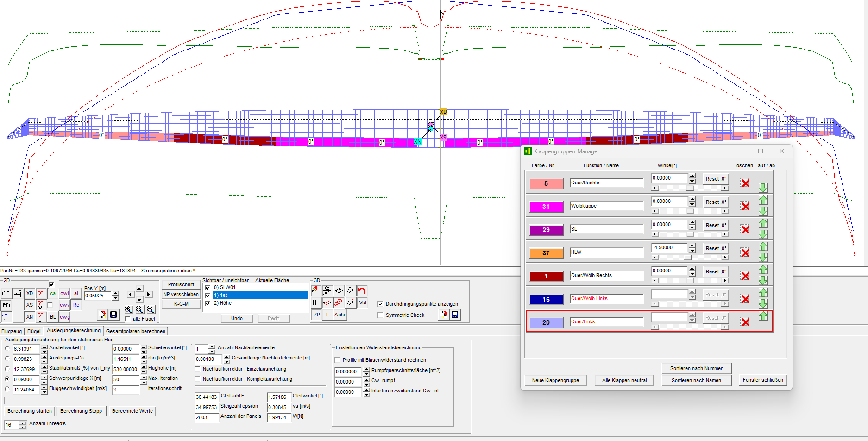Increase Wölbklappe angle with spinner up arrow
This screenshot has height=441, width=868.
click(x=692, y=199)
